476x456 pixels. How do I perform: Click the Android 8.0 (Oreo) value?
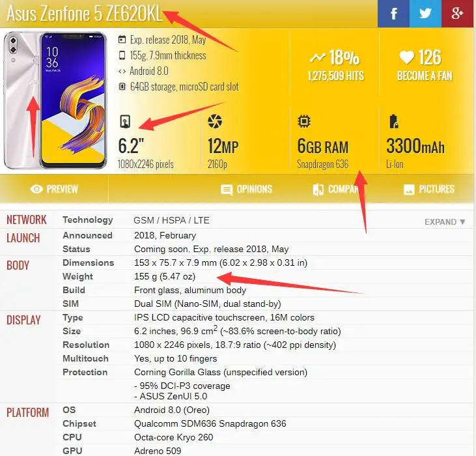tap(172, 410)
